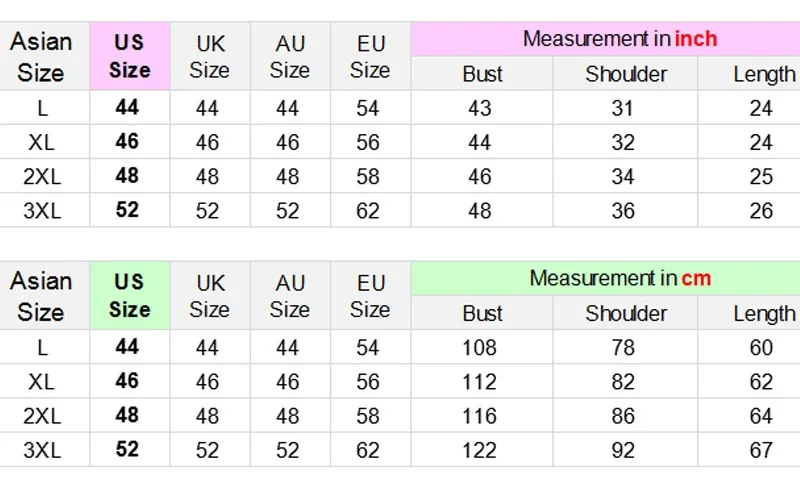Select Length column header in inch table
This screenshot has width=800, height=496.
click(x=763, y=74)
